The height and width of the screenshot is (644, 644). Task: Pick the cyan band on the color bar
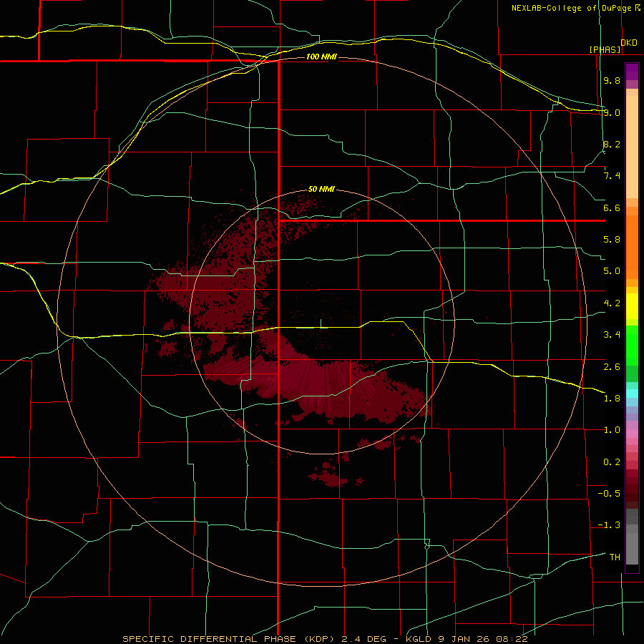click(x=632, y=393)
